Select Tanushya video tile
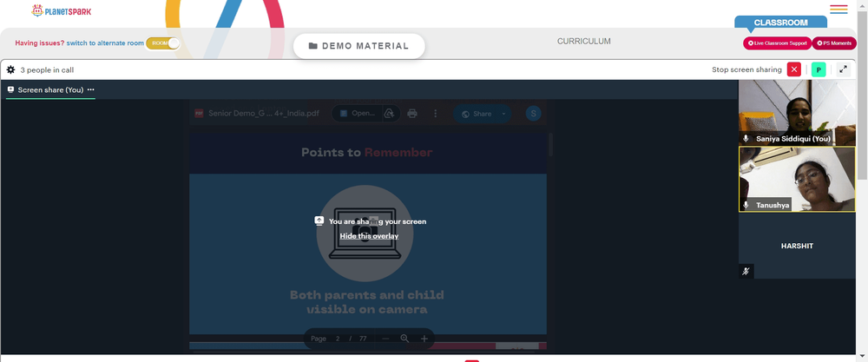The height and width of the screenshot is (362, 868). tap(797, 180)
